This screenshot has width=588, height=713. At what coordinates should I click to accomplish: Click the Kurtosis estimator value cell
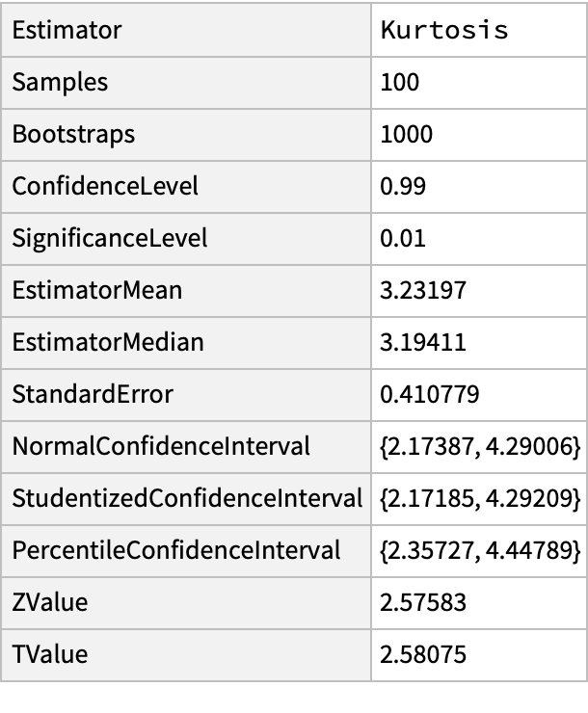tap(444, 30)
